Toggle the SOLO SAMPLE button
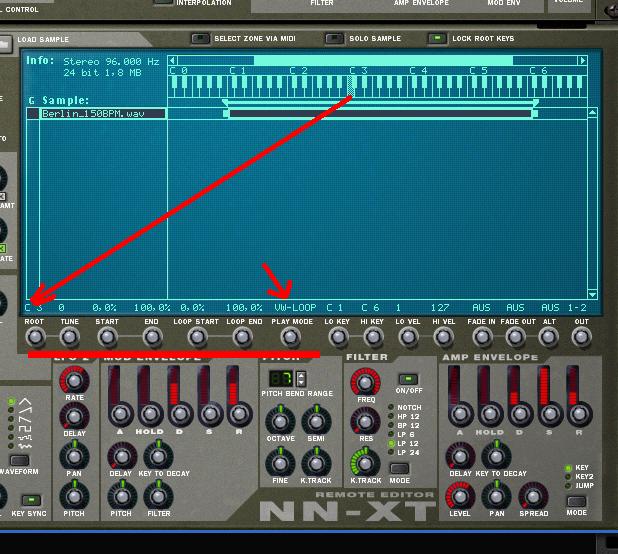This screenshot has height=554, width=618. (x=334, y=39)
